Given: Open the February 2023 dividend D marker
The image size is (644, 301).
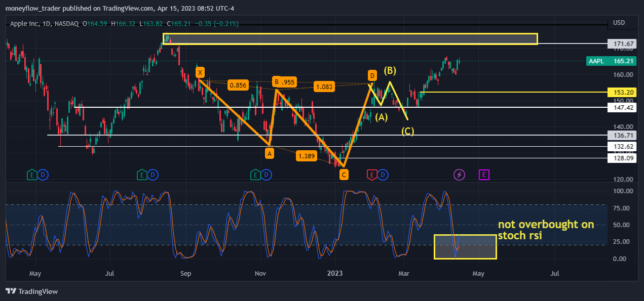Looking at the screenshot, I should (383, 175).
